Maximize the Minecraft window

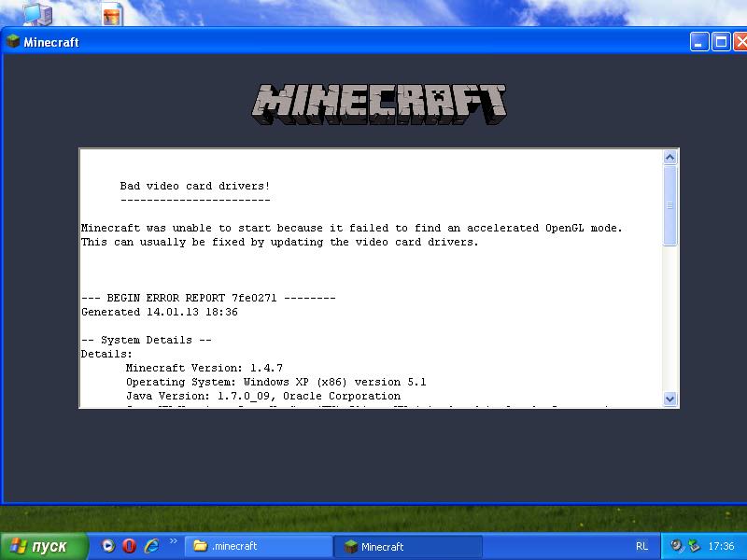coord(721,42)
